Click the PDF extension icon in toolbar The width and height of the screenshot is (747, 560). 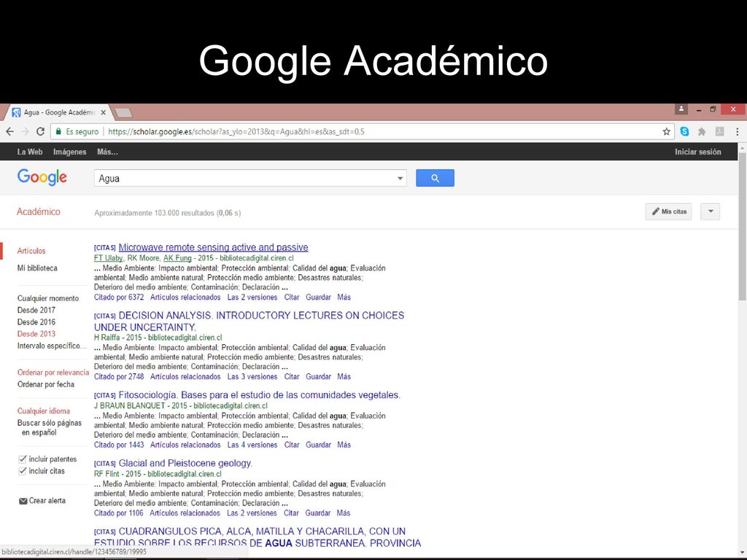point(719,131)
